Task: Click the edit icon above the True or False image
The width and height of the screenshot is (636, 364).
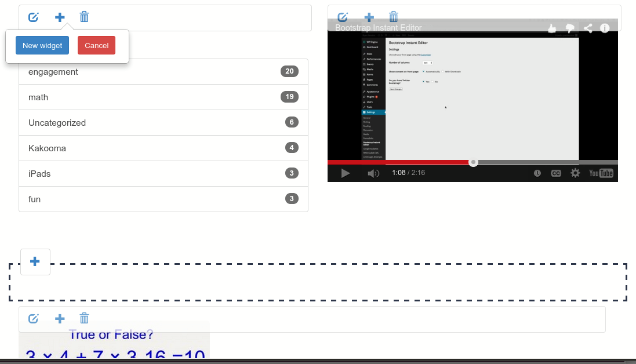Action: pyautogui.click(x=33, y=319)
